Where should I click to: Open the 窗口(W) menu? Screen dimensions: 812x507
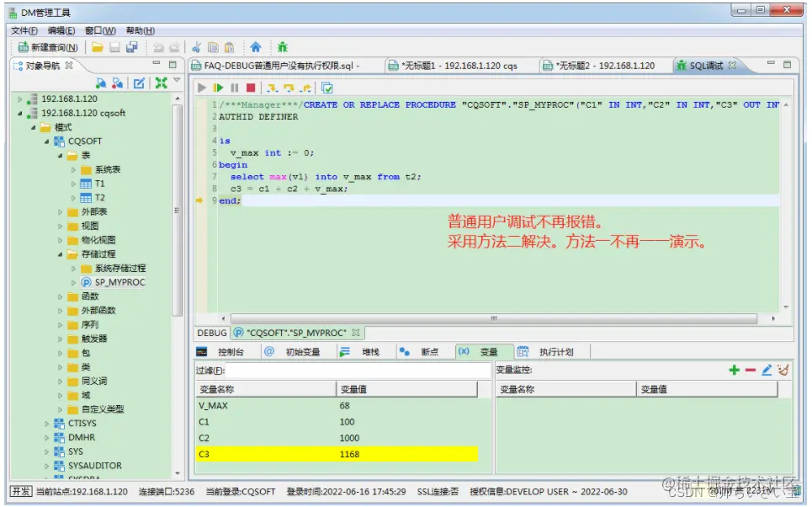(100, 30)
